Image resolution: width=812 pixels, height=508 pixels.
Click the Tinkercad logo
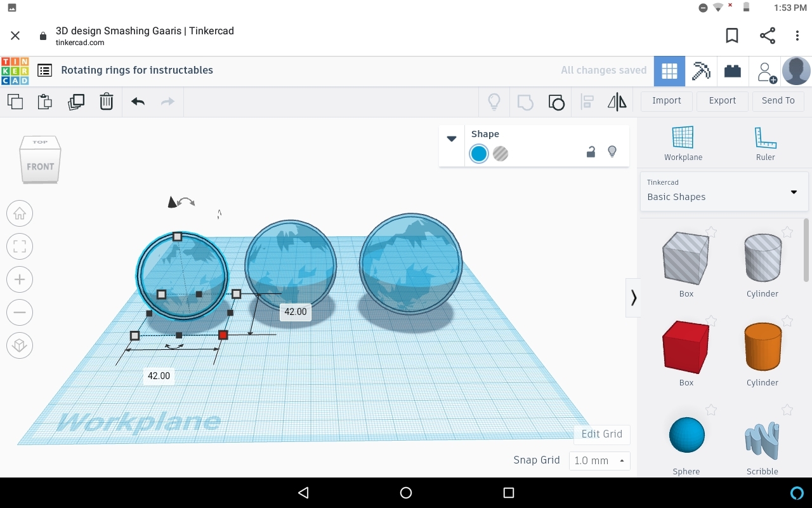(15, 70)
